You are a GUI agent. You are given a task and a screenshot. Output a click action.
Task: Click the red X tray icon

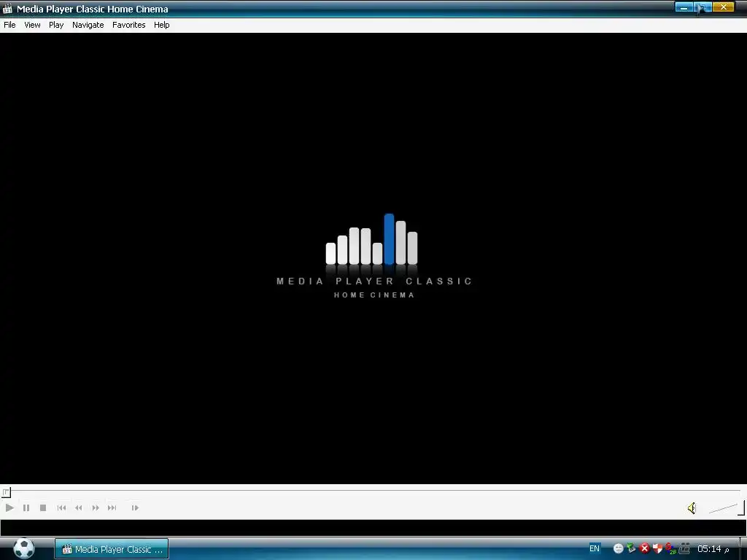coord(645,548)
